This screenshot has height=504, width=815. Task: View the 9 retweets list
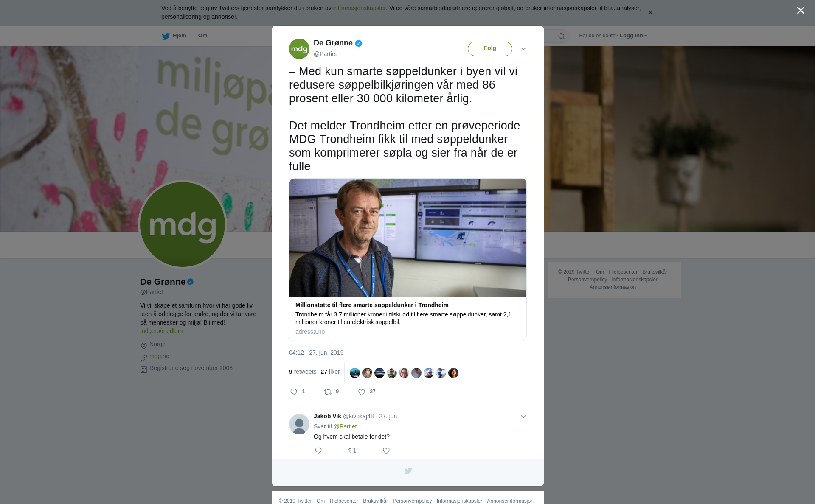point(303,372)
